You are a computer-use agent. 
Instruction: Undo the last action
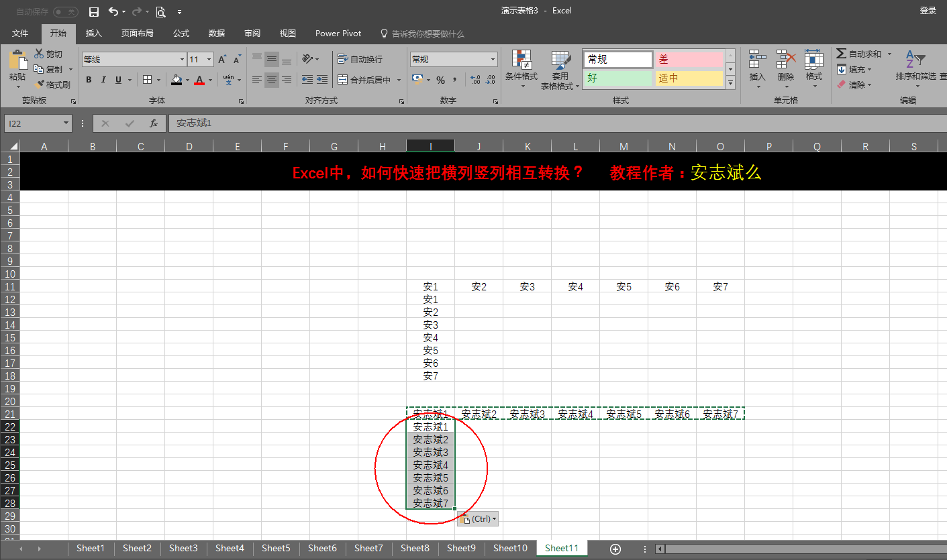tap(113, 11)
